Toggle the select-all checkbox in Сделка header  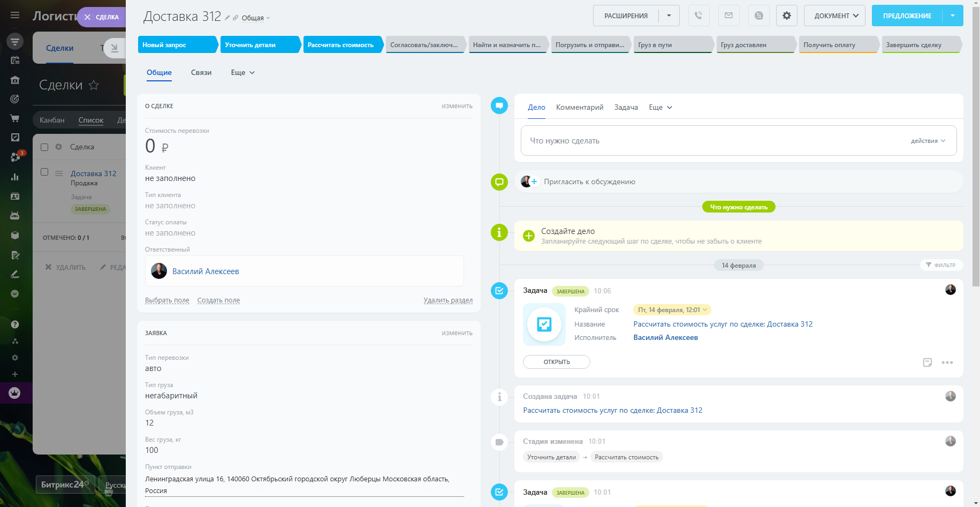[x=44, y=147]
